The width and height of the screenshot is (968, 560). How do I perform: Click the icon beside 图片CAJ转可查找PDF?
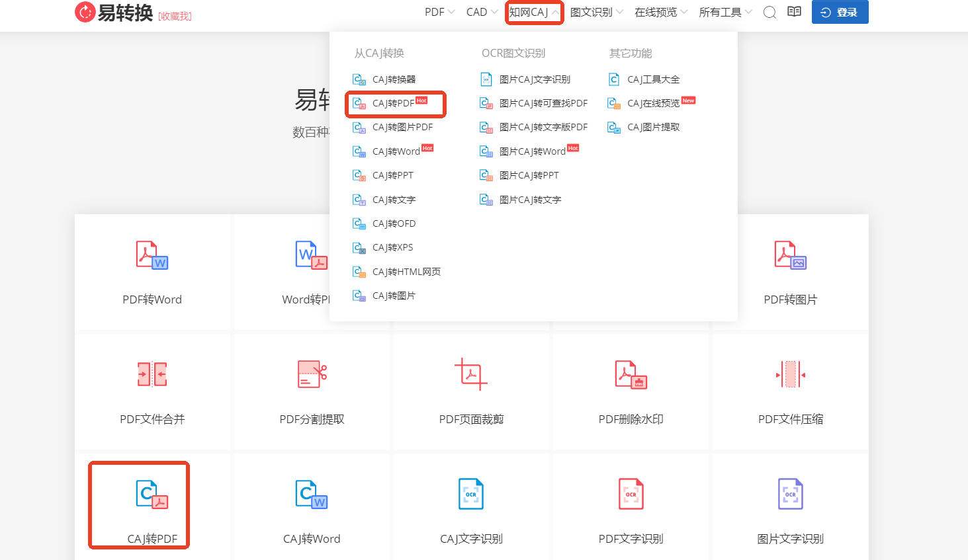[x=486, y=104]
